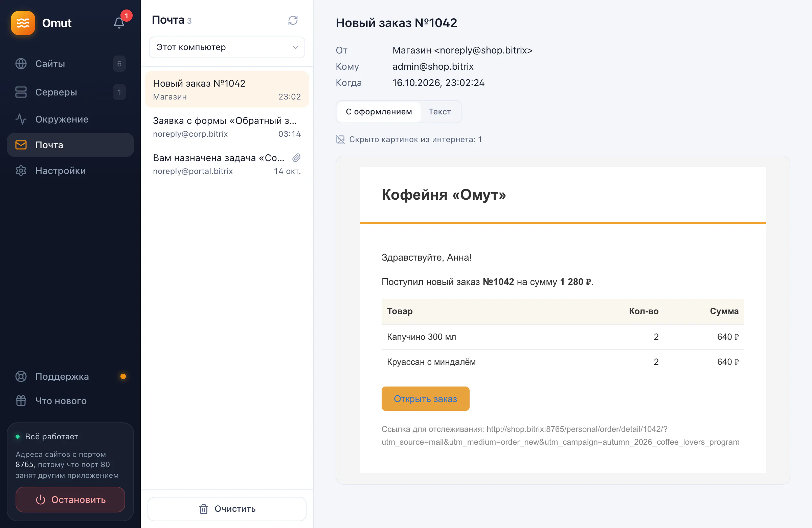Image resolution: width=812 pixels, height=528 pixels.
Task: Click the pulse icon next to Окружение
Action: pos(21,119)
